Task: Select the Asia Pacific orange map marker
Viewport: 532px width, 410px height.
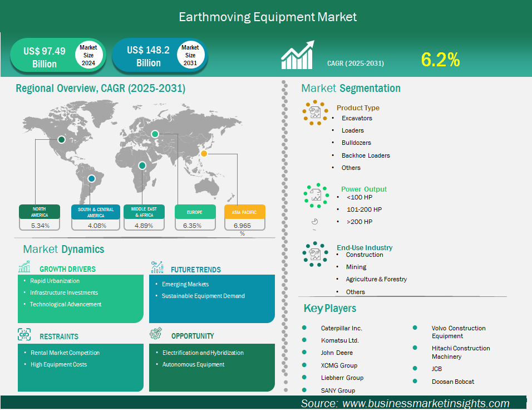Action: point(204,154)
